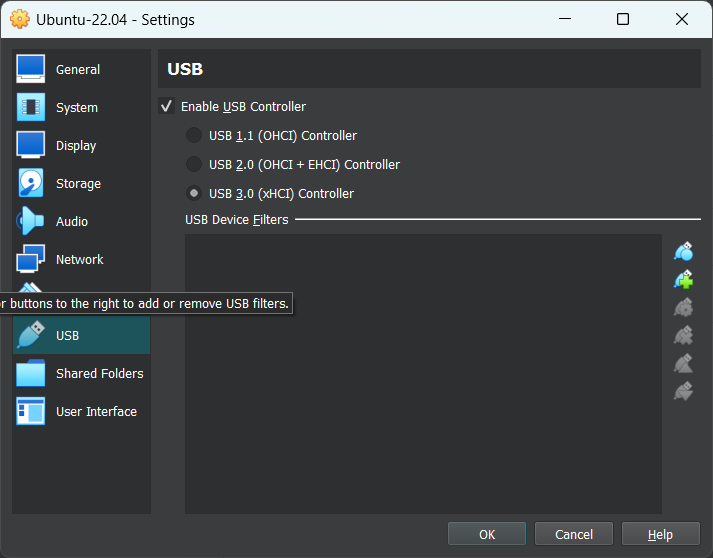The image size is (713, 558).
Task: Select the USB settings category
Action: coord(81,335)
